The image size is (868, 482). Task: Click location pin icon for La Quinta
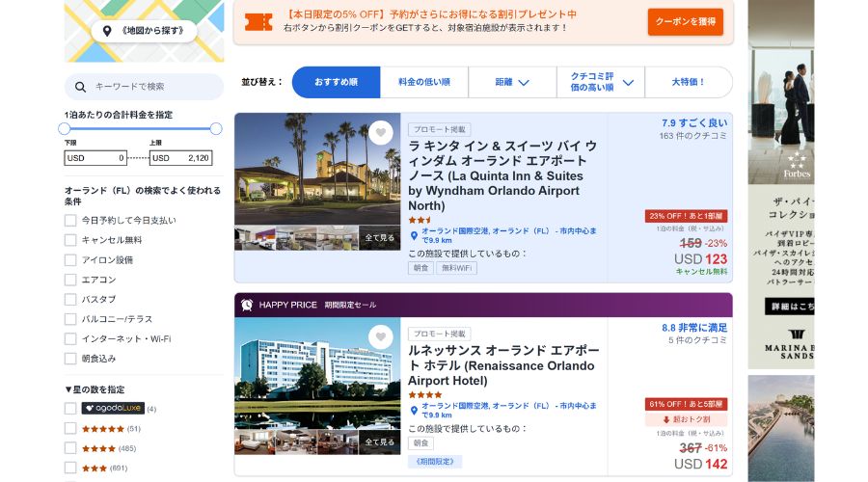click(414, 236)
